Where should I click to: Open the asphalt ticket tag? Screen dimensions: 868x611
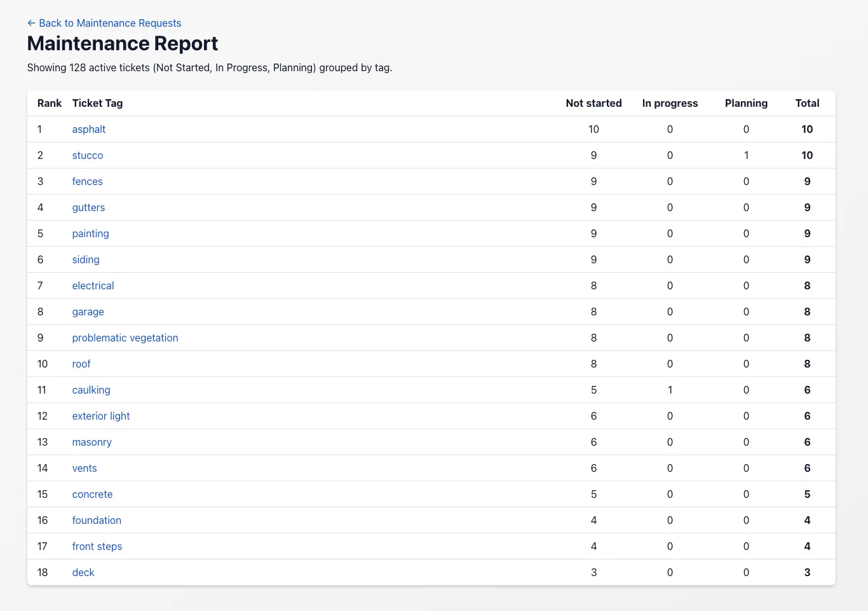coord(89,129)
